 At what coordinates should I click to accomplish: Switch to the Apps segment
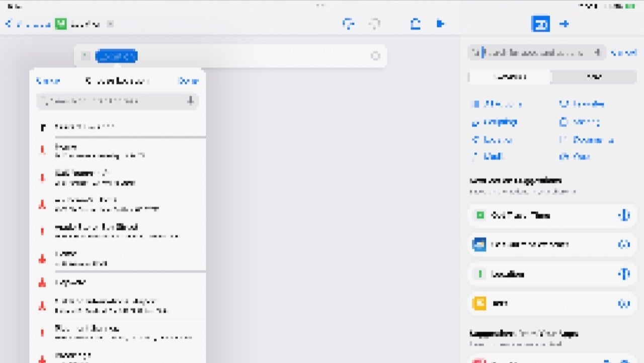(x=594, y=77)
